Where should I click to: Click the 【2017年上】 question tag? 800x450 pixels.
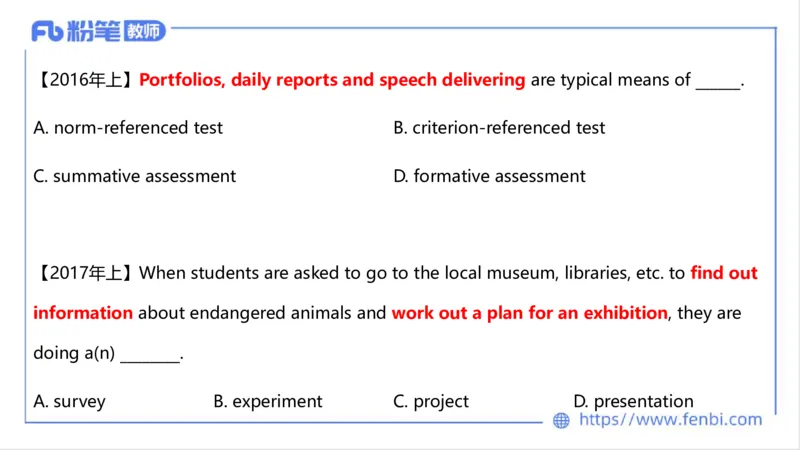point(85,273)
